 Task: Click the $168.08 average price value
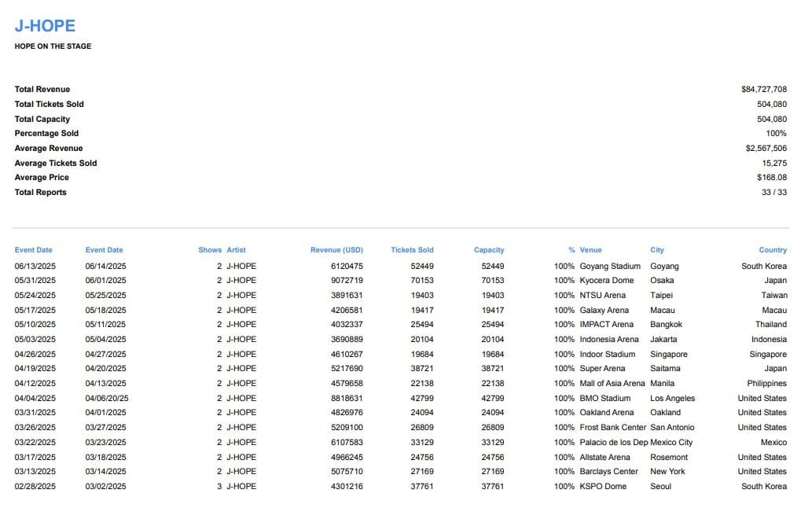(772, 177)
